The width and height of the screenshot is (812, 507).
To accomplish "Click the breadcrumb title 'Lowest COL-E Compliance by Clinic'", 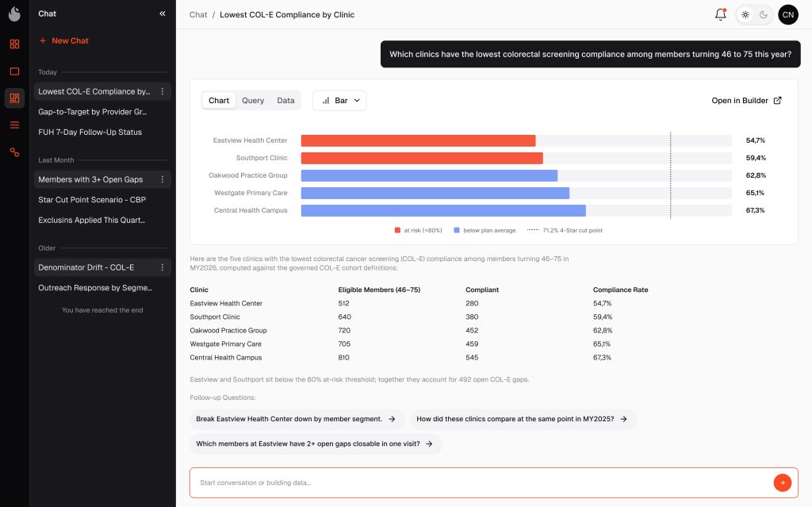I will tap(287, 14).
